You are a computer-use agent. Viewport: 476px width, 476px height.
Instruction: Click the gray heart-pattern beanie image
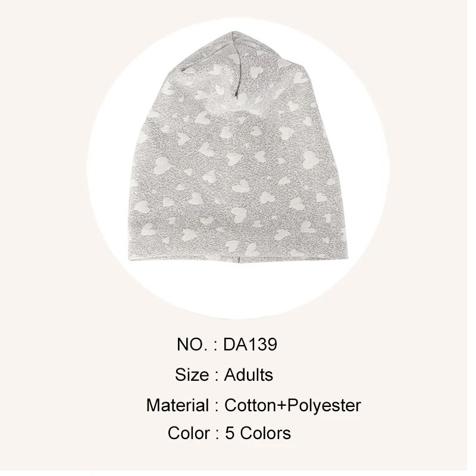point(239,147)
